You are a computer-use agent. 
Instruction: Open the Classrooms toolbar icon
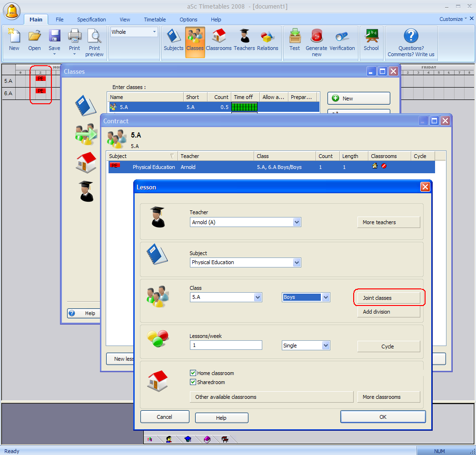(218, 40)
